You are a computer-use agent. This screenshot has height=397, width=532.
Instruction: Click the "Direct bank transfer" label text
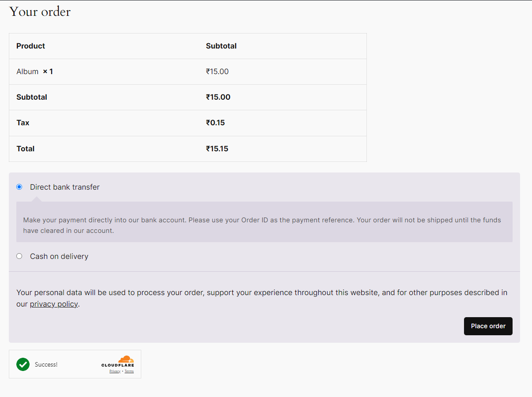[64, 187]
